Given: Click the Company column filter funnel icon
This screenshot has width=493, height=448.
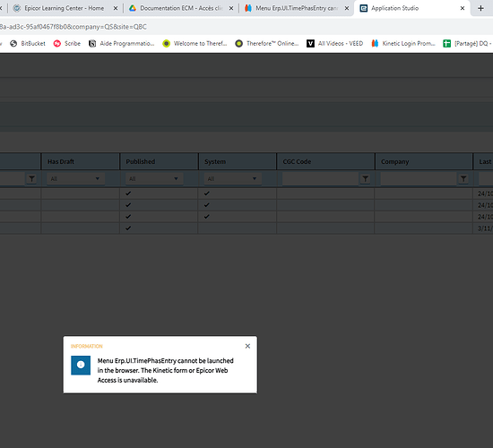Looking at the screenshot, I should pos(463,179).
